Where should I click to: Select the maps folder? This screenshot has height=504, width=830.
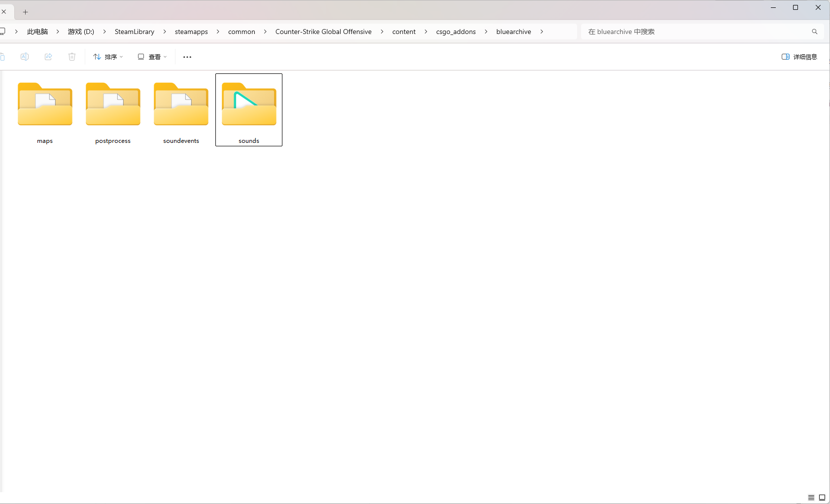(x=45, y=110)
